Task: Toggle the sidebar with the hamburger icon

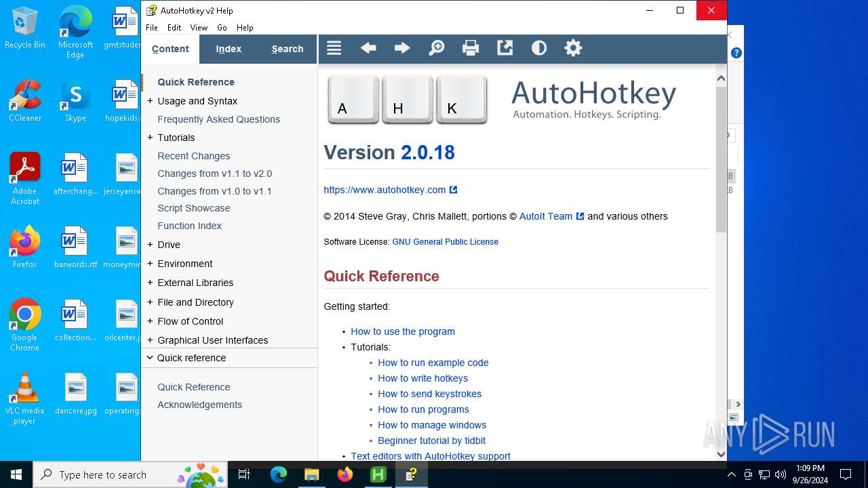Action: click(x=334, y=48)
